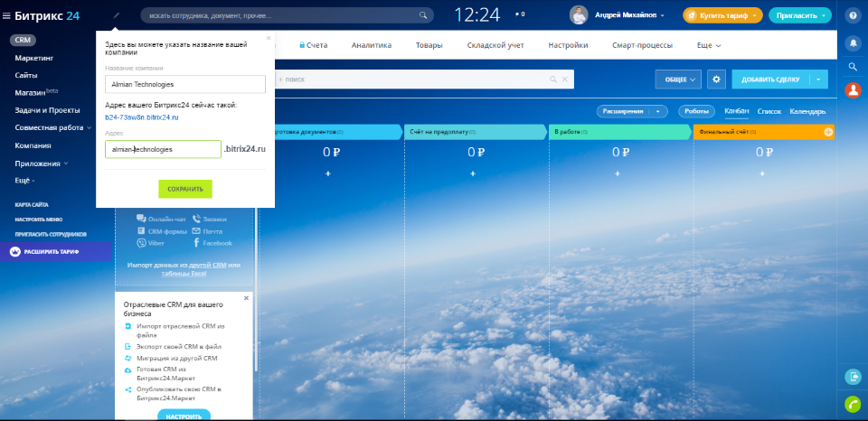This screenshot has width=868, height=421.
Task: Click the Купить тариф button
Action: click(722, 15)
